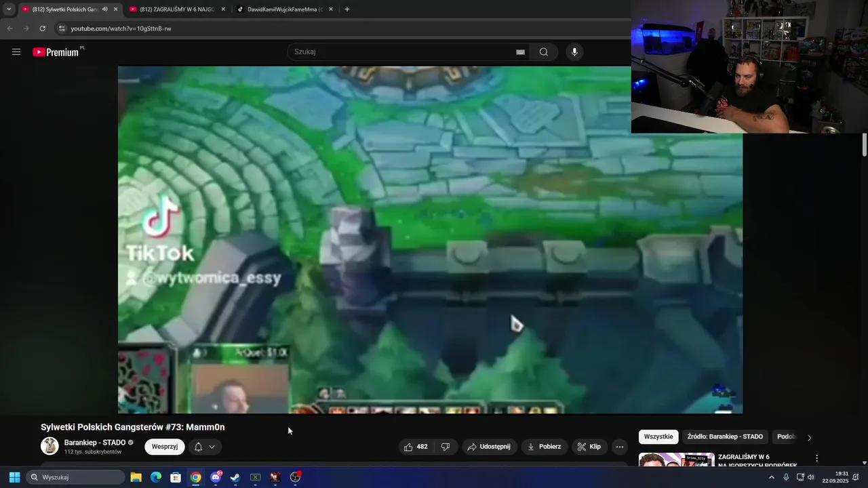
Task: Click the page vertical scrollbar
Action: click(865, 146)
